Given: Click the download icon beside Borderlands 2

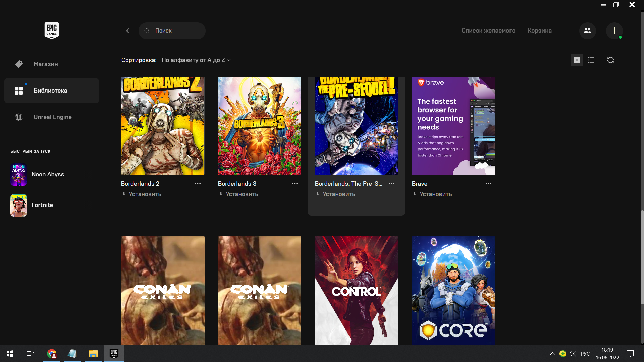Looking at the screenshot, I should click(x=124, y=194).
